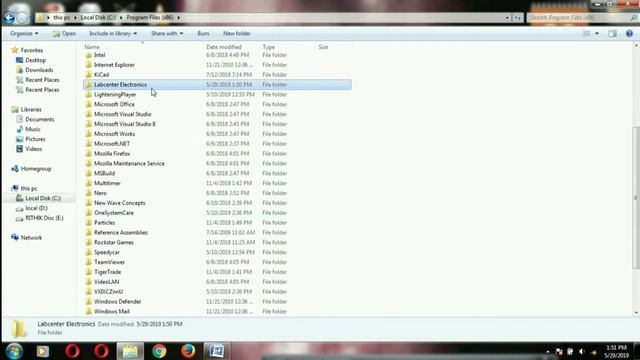The height and width of the screenshot is (360, 640).
Task: Click the search Program Files field
Action: point(582,18)
